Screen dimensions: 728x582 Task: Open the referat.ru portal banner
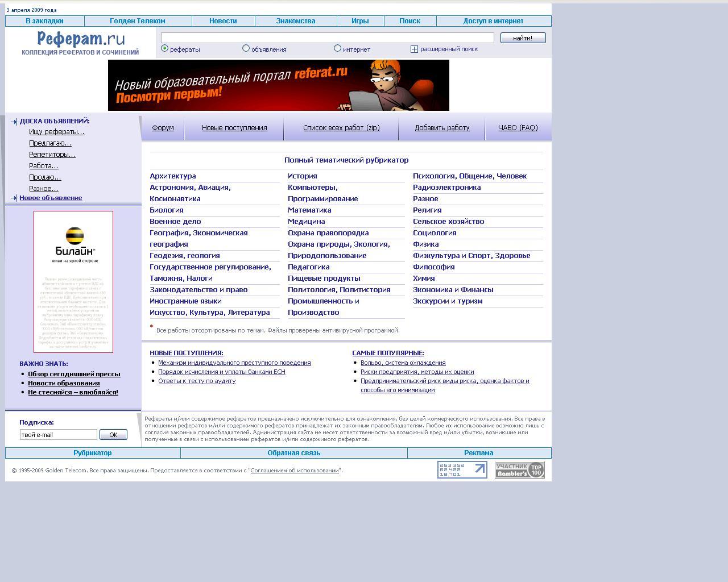tap(279, 85)
